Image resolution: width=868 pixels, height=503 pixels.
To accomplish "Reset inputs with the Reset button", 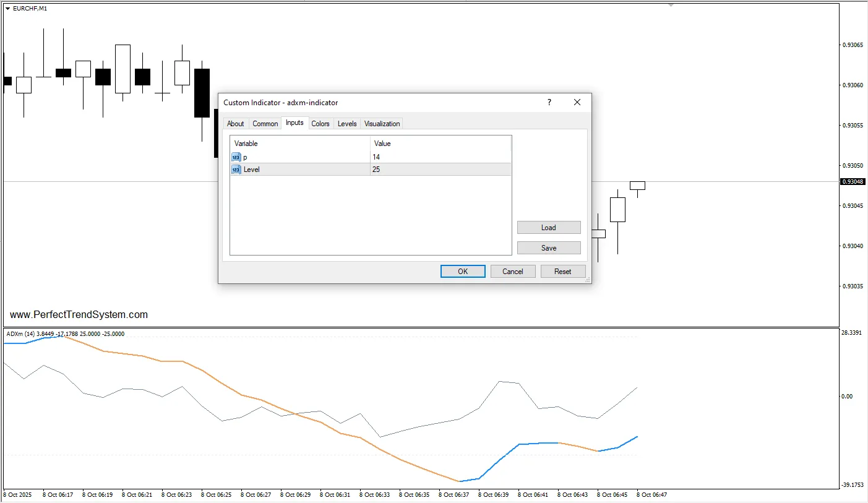I will click(x=563, y=272).
